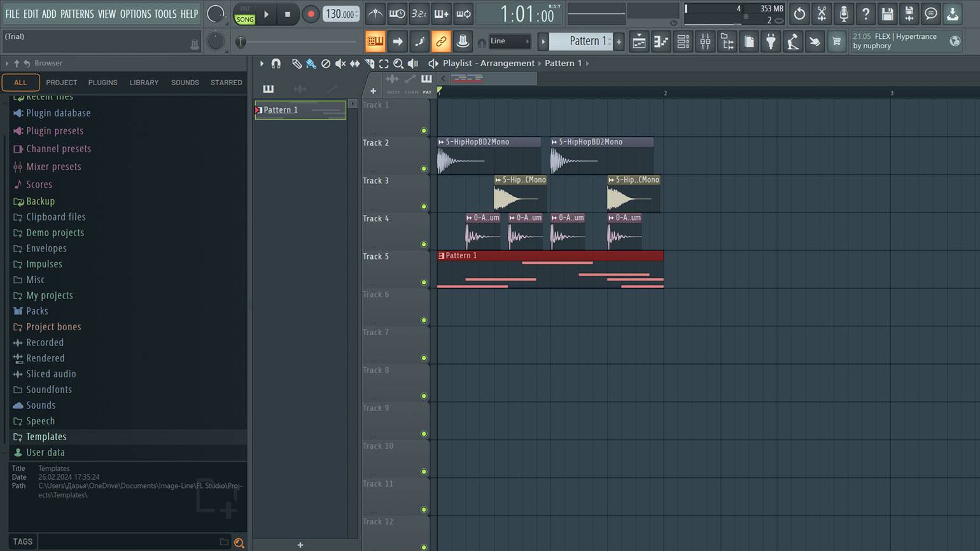Open the Piano roll view button
The image size is (980, 551).
pos(661,42)
